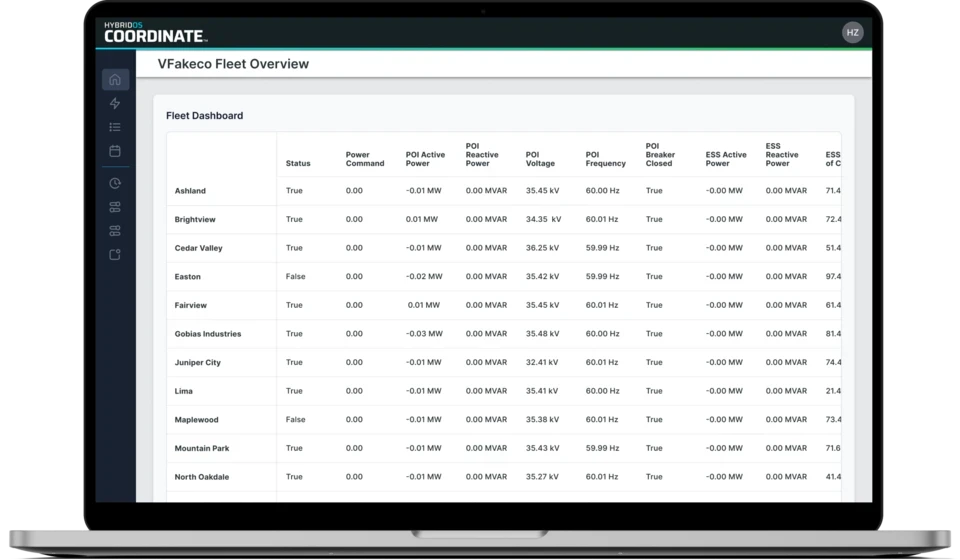
Task: Click the stacked-bars icon just below the clock icon
Action: click(115, 207)
